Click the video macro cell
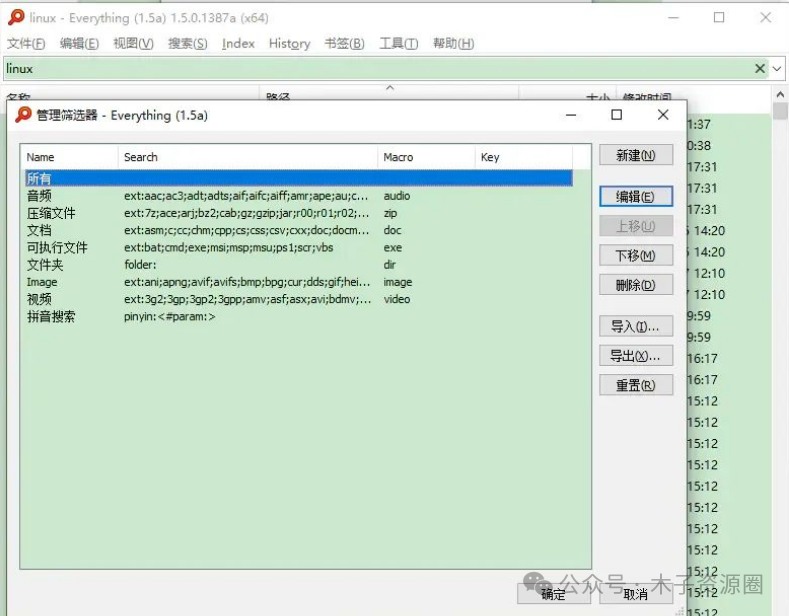This screenshot has height=616, width=789. [x=397, y=299]
